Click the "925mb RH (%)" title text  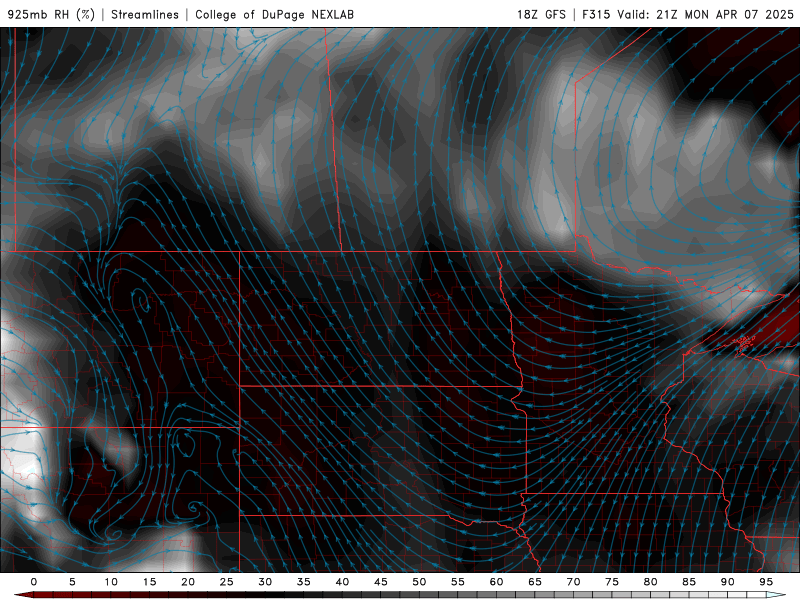52,14
